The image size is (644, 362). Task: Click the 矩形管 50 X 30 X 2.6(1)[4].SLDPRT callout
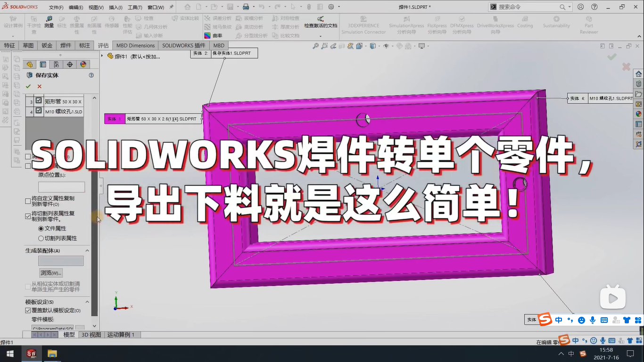(153, 119)
